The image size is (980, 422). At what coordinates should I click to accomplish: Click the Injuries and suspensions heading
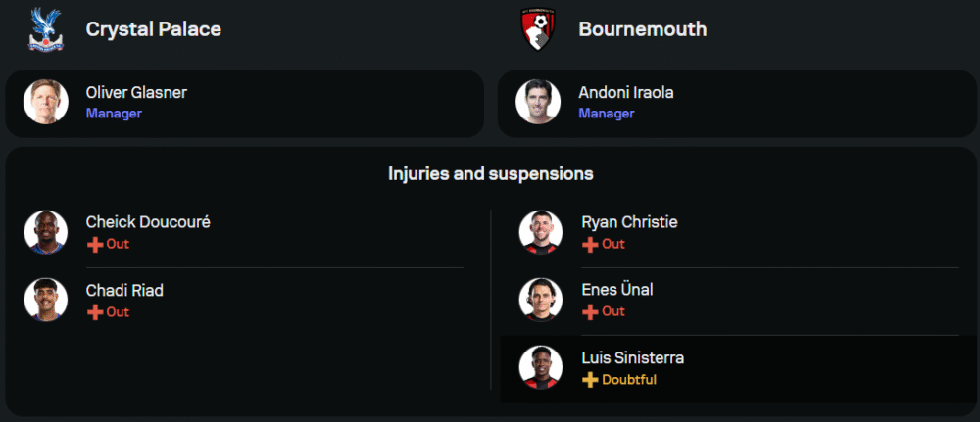coord(490,174)
